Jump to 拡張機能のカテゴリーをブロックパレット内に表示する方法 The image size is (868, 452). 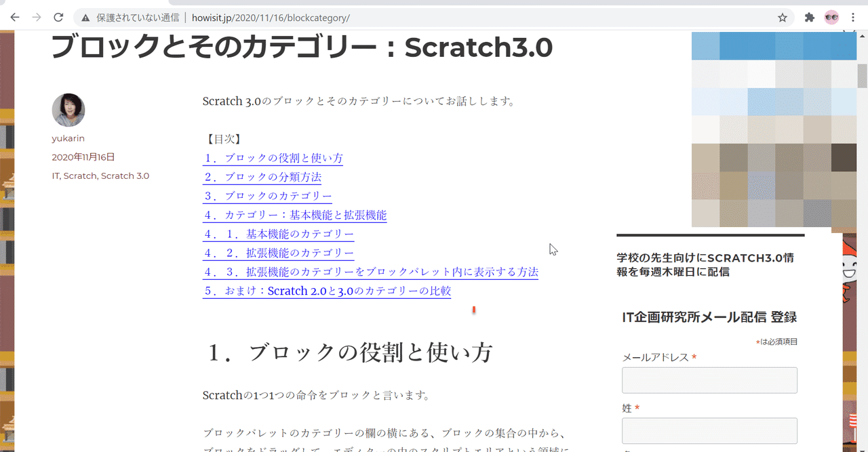[x=370, y=272]
